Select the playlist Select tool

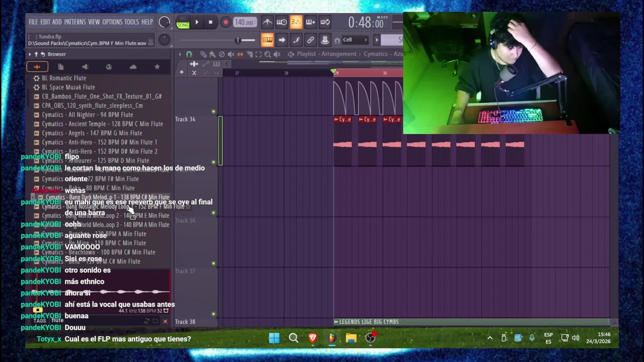[x=258, y=54]
